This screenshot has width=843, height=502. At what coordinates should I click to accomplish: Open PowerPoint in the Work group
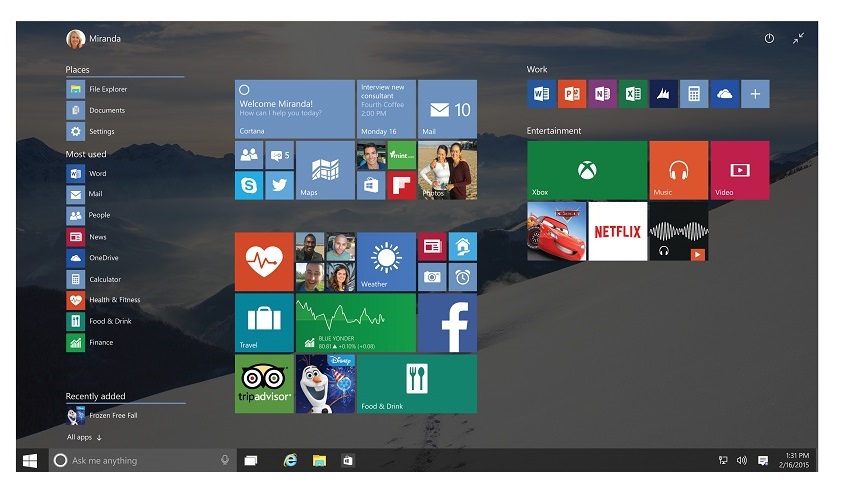[572, 94]
